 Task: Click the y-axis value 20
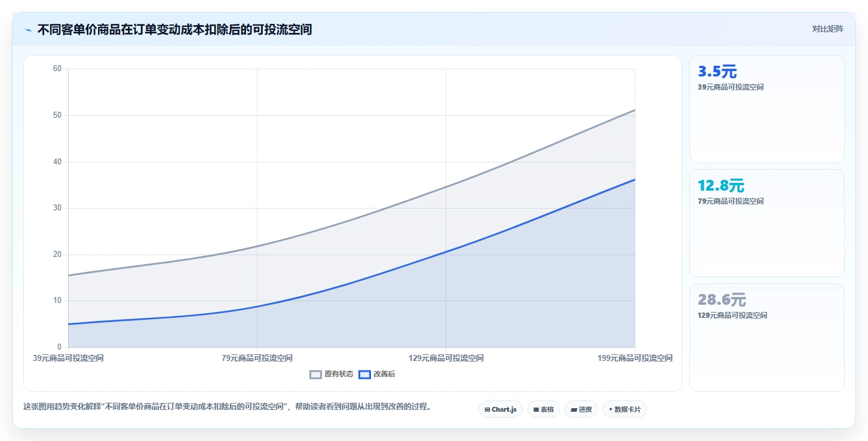pyautogui.click(x=57, y=255)
